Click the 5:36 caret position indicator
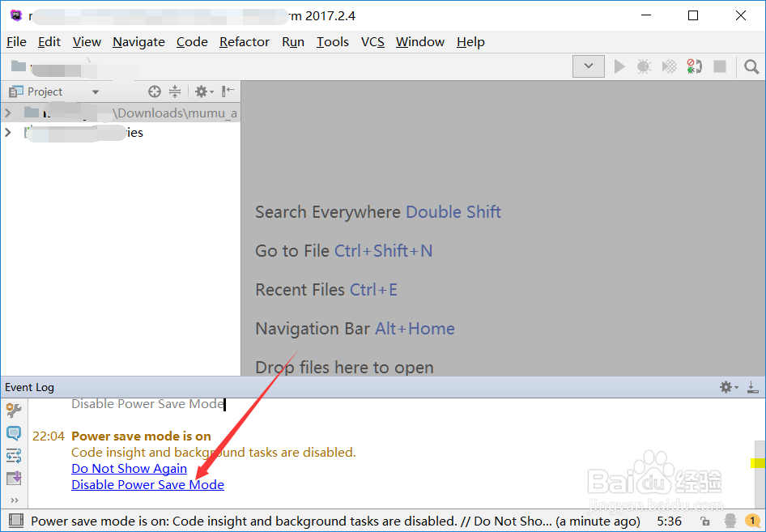The height and width of the screenshot is (532, 766). 669,521
